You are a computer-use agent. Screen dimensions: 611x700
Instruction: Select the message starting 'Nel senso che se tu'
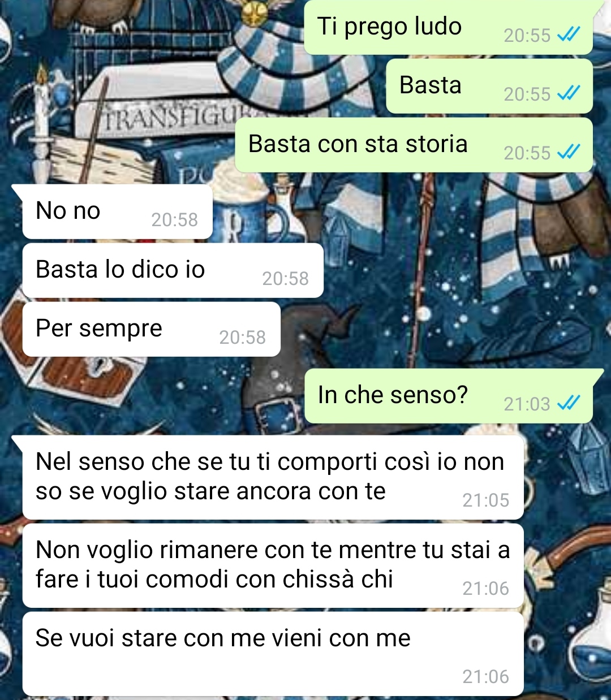pyautogui.click(x=273, y=477)
